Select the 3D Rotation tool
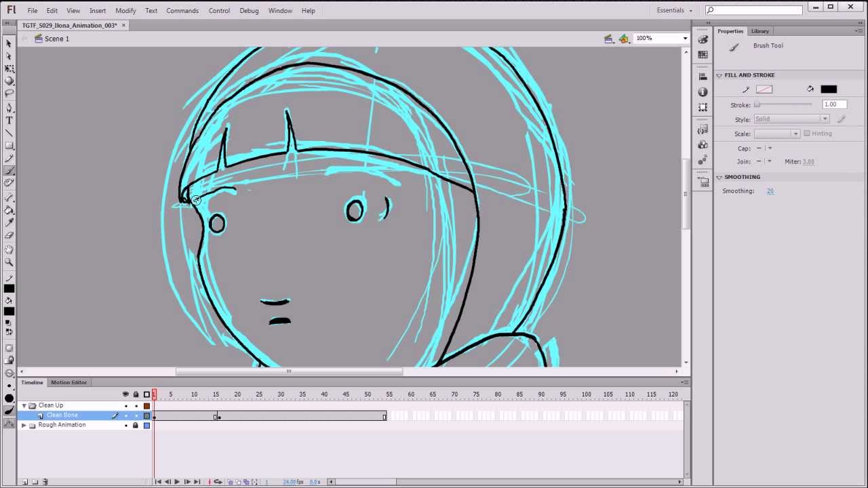The height and width of the screenshot is (488, 868). 9,81
